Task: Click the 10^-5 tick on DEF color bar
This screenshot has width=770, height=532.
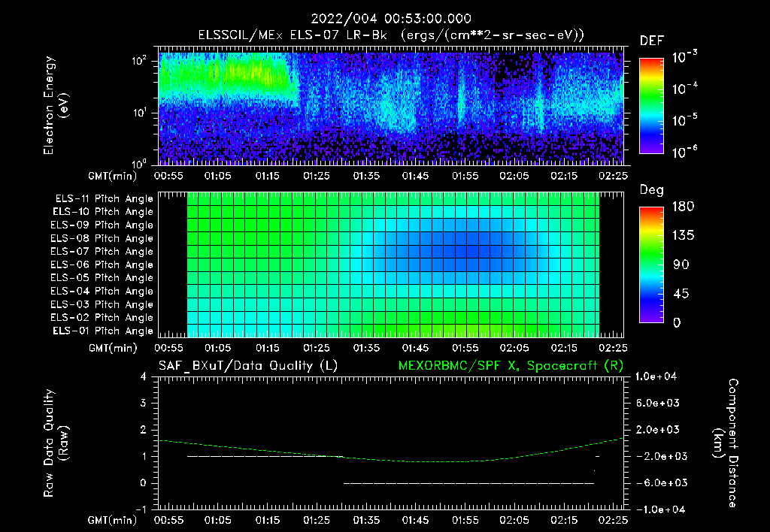Action: [684, 120]
